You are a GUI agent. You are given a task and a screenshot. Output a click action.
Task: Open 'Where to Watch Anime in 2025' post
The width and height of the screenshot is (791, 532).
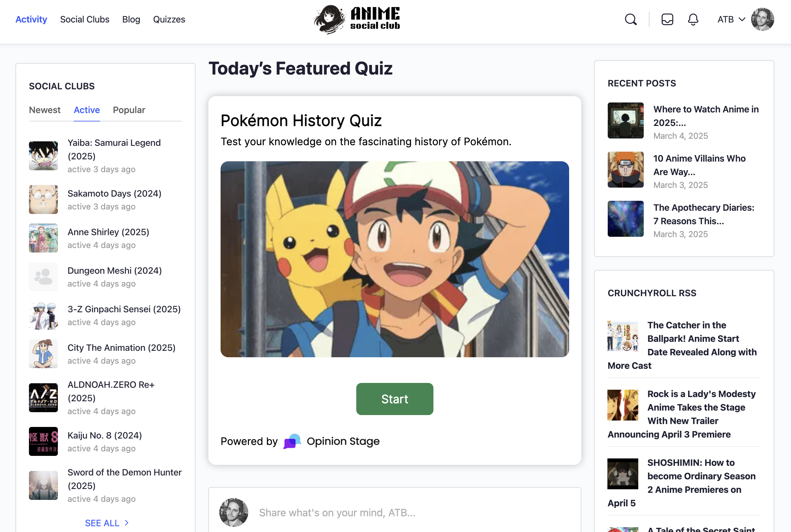pos(706,116)
